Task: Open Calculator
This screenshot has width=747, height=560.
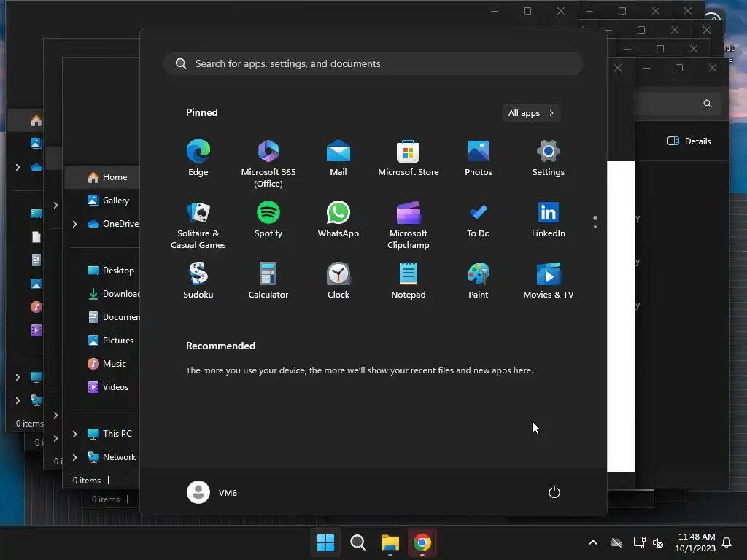Action: pos(268,281)
